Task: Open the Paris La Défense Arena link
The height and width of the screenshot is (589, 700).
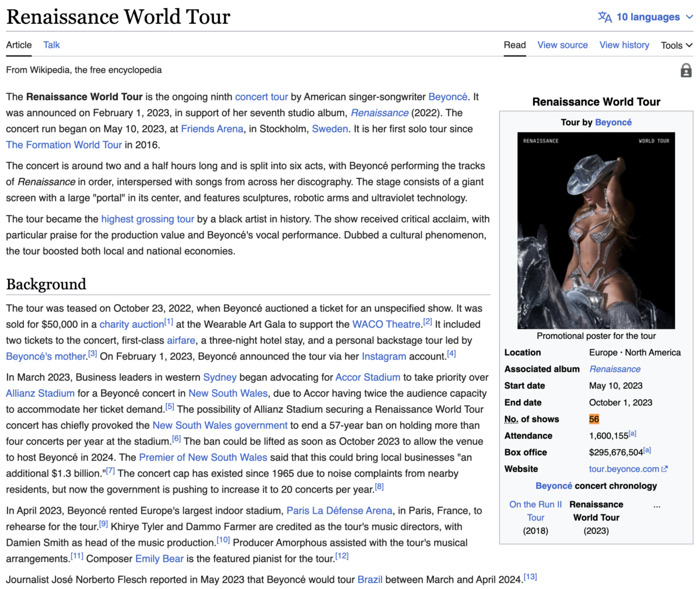Action: (339, 511)
